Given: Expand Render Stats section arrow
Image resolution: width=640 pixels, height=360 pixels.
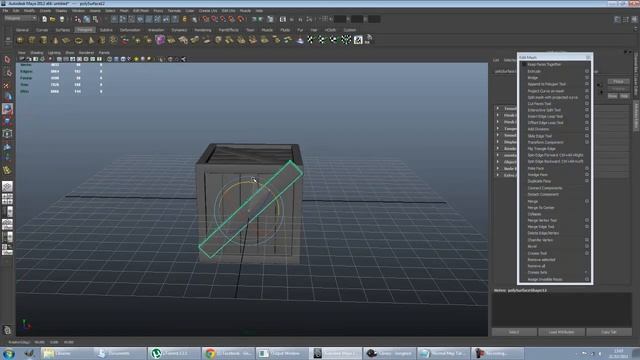Looking at the screenshot, I should (x=498, y=149).
